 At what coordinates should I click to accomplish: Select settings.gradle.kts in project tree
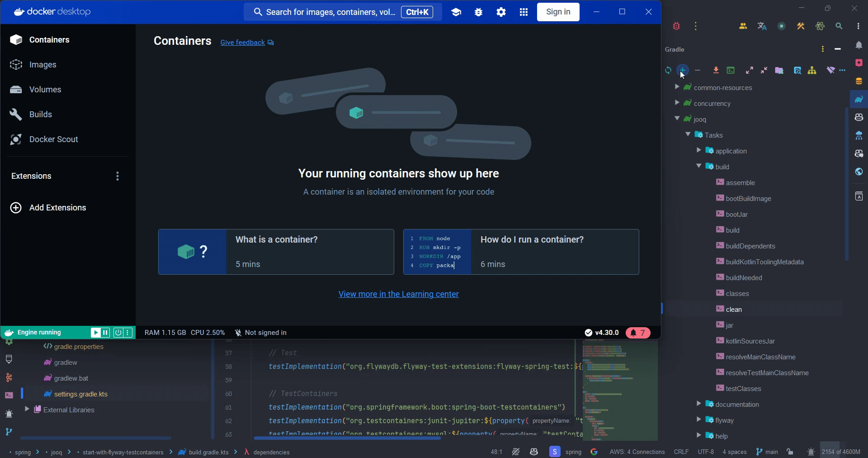80,394
